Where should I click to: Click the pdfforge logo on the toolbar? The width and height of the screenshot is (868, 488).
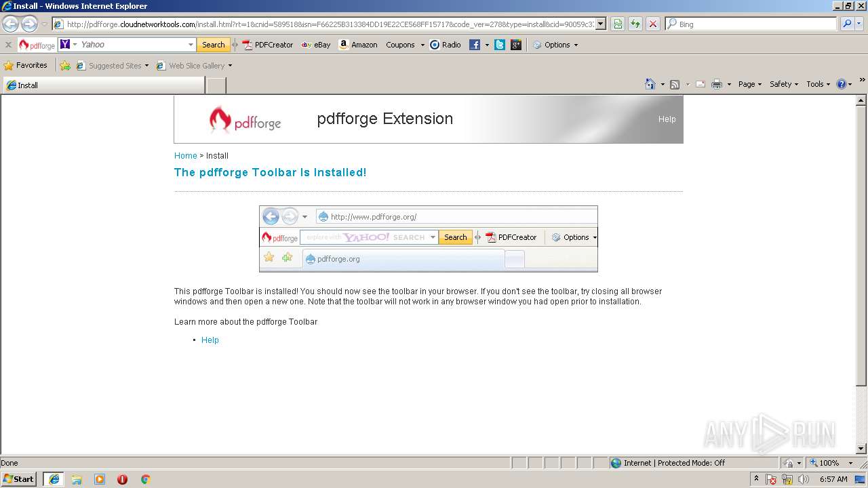[37, 45]
